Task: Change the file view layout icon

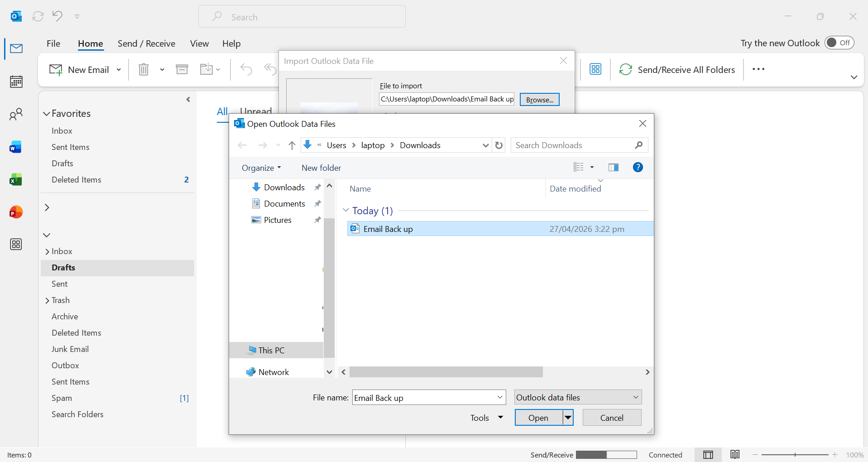Action: click(579, 168)
